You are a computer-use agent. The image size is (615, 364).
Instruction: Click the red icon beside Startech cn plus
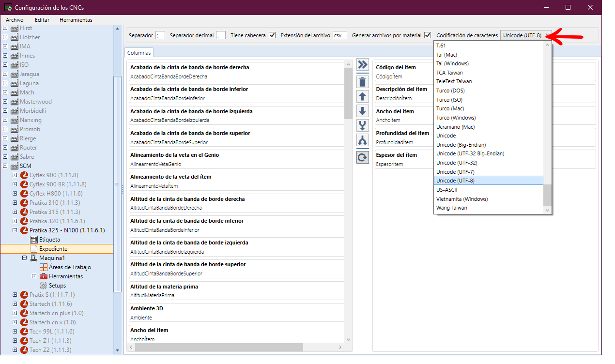(x=24, y=313)
